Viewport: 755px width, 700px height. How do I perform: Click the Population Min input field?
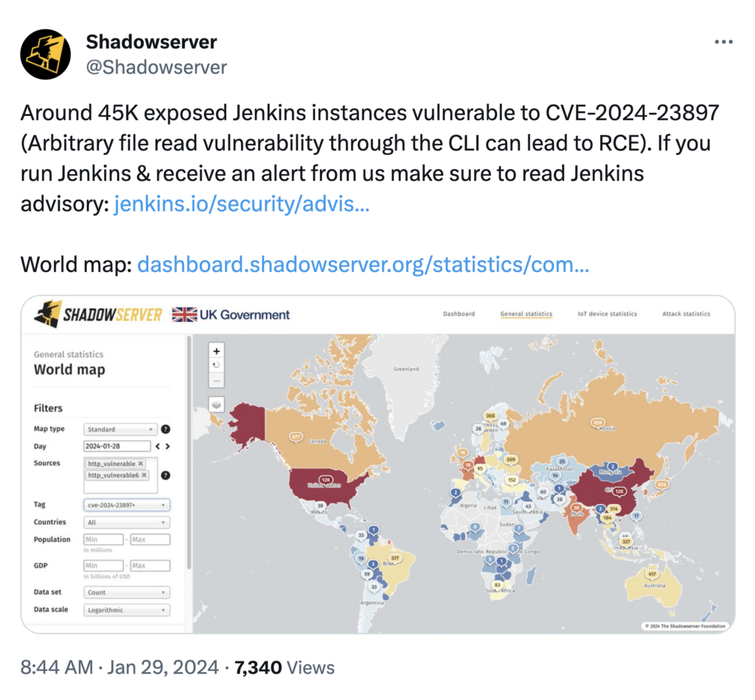[103, 540]
